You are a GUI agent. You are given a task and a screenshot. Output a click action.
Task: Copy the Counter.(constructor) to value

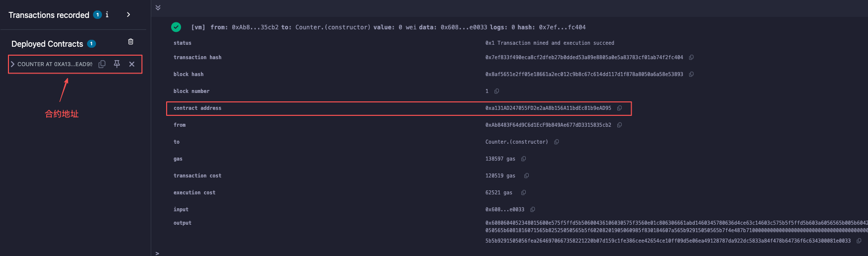(x=557, y=142)
